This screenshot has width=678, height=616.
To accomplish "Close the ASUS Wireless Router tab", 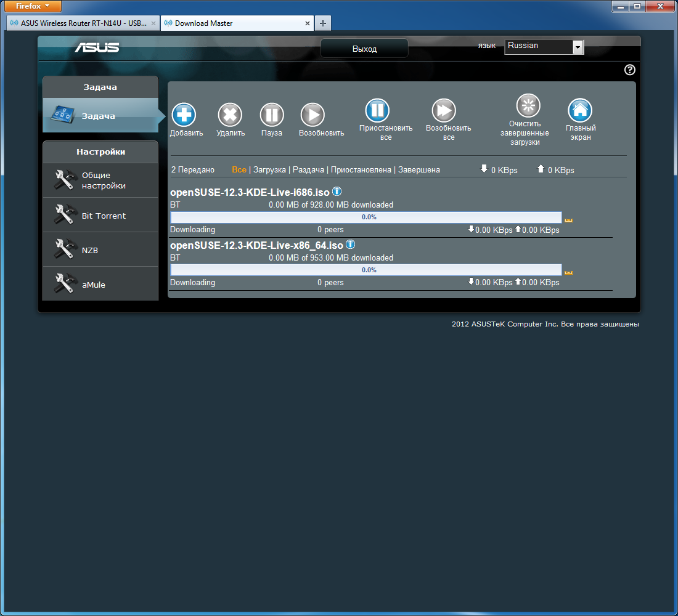I will pyautogui.click(x=153, y=23).
